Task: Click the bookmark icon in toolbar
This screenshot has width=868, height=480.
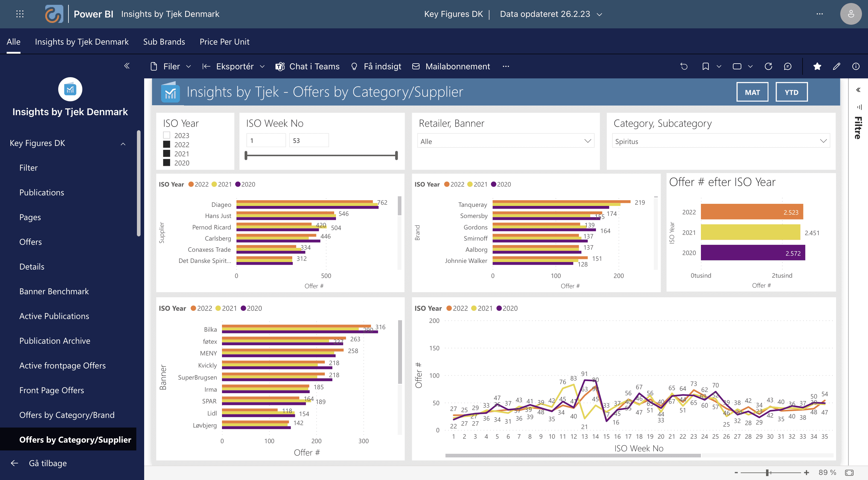Action: point(705,66)
